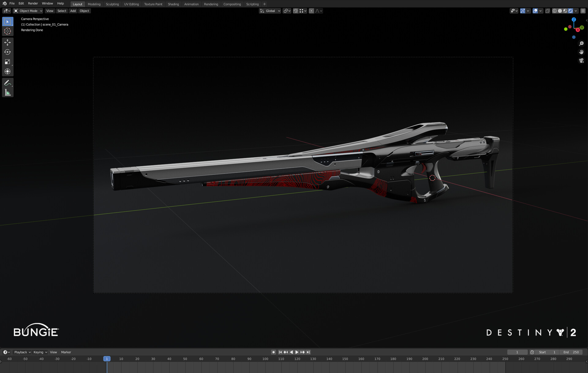Add a new workspace with plus icon
The image size is (588, 373).
click(265, 4)
